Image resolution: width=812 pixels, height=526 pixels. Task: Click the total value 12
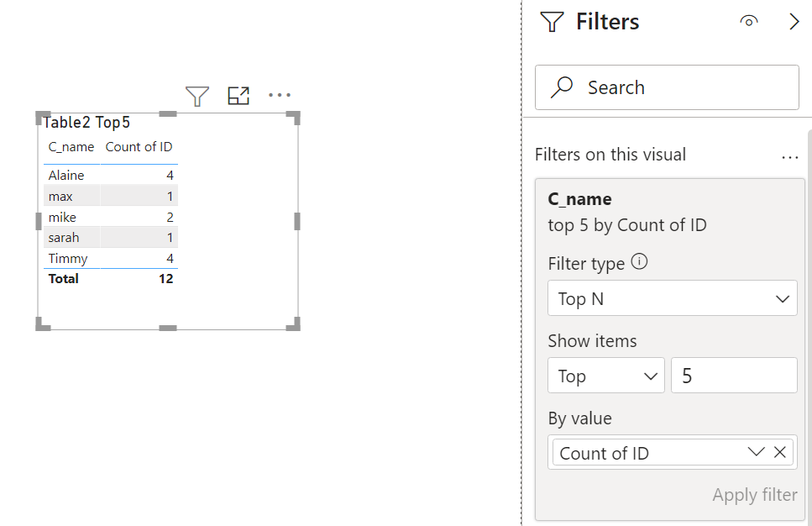165,279
